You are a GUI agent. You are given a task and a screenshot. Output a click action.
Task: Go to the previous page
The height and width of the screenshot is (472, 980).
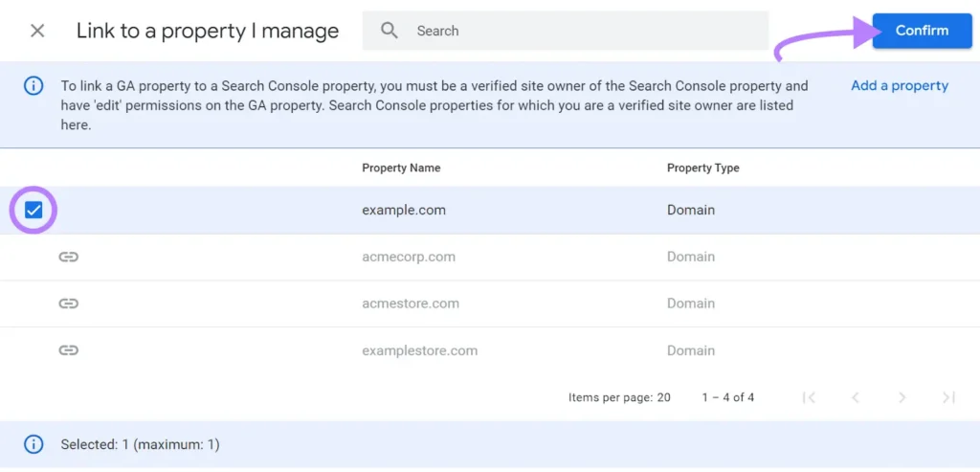click(856, 397)
